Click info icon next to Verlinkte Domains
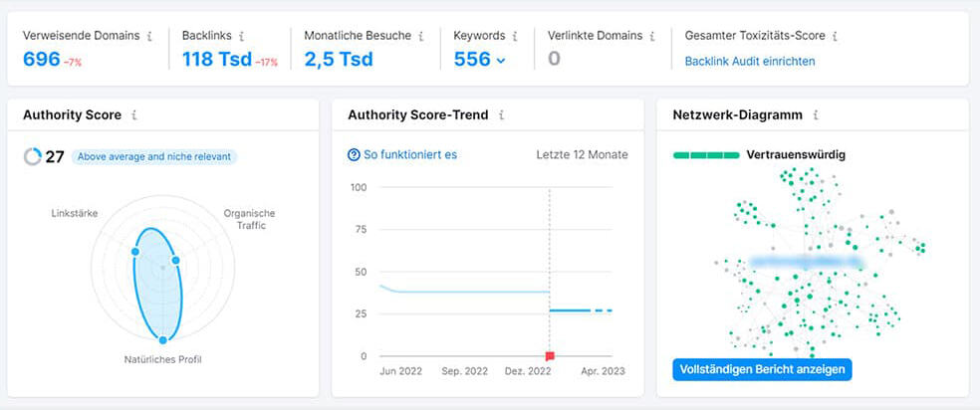Viewport: 980px width, 410px height. (651, 36)
